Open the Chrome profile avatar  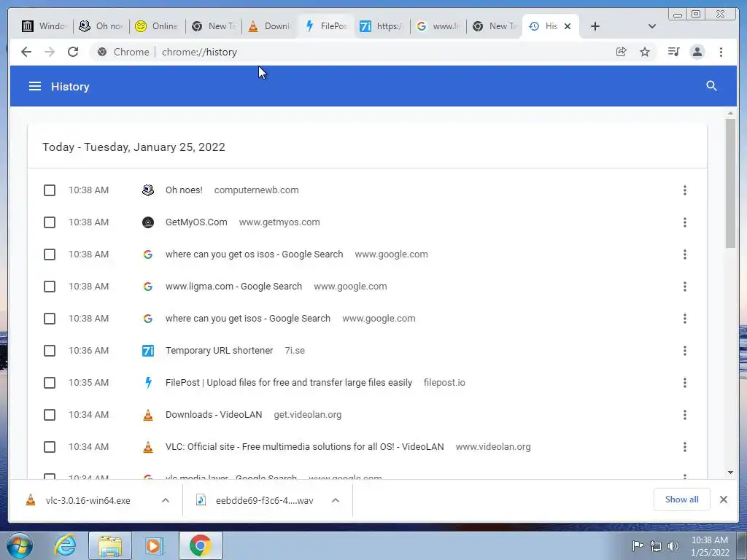[x=697, y=52]
